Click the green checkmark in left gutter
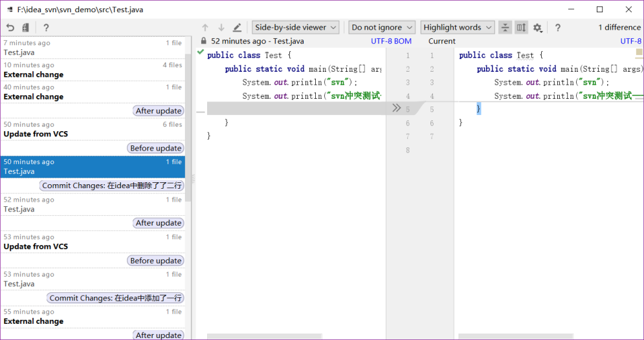Image resolution: width=644 pixels, height=340 pixels. [x=201, y=52]
